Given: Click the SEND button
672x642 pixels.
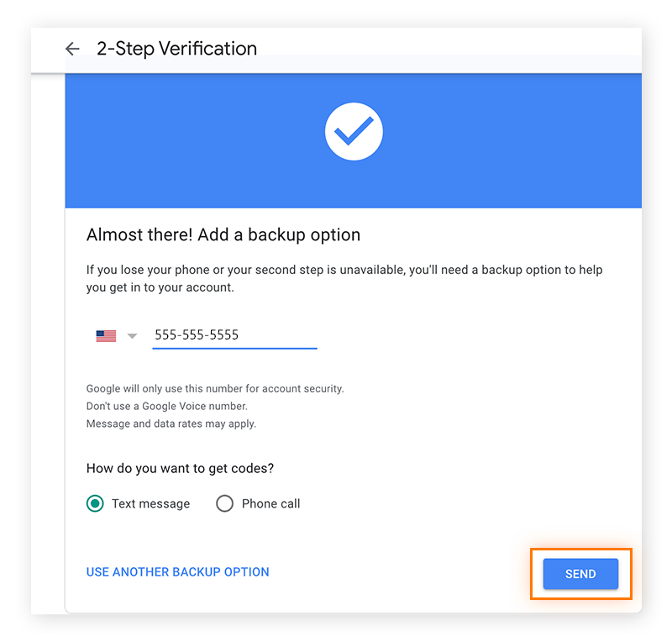Looking at the screenshot, I should 580,574.
